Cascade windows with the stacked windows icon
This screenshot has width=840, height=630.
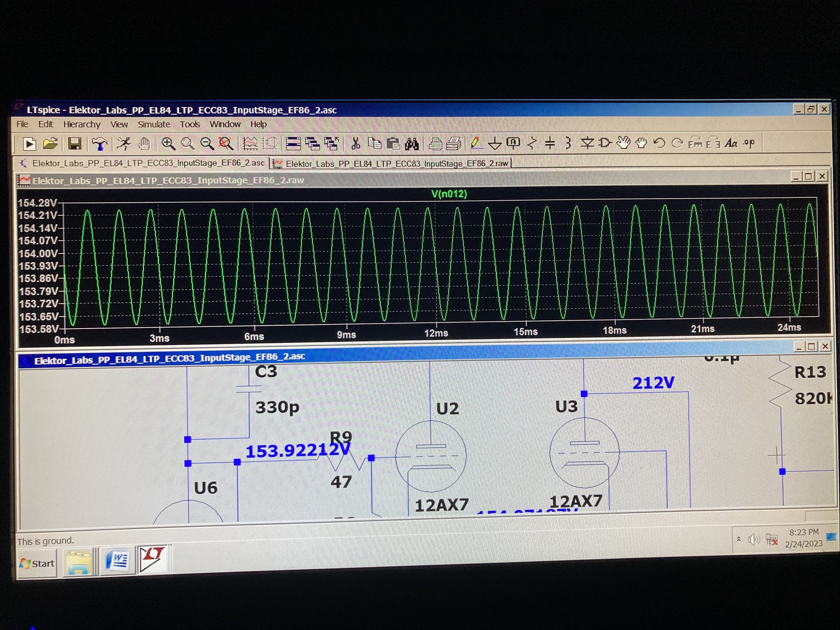tap(313, 144)
